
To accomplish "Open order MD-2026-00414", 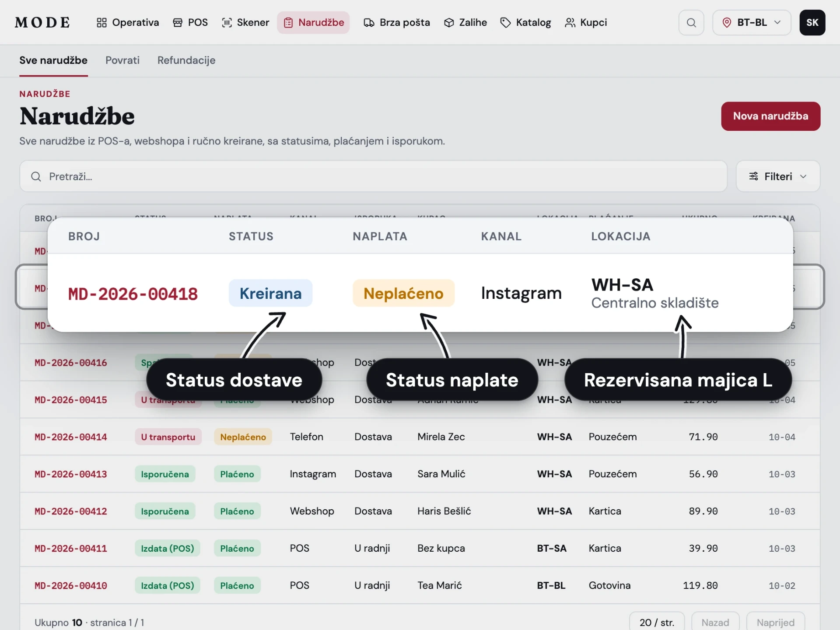I will pos(71,437).
